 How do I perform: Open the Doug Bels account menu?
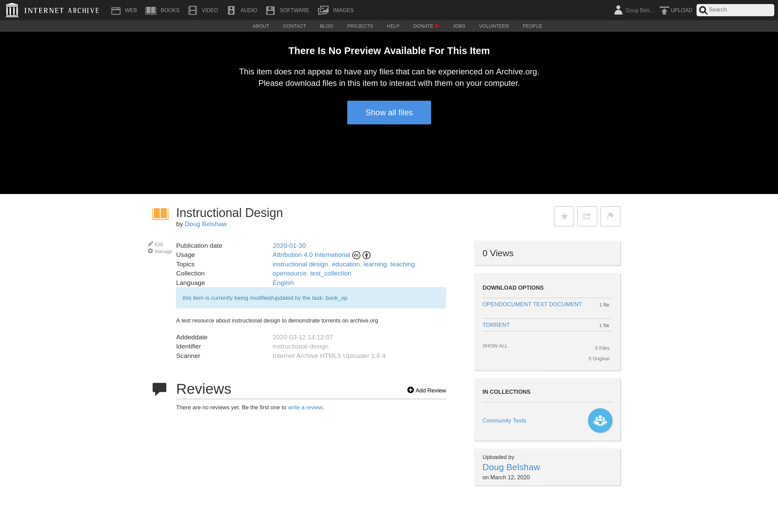point(633,10)
